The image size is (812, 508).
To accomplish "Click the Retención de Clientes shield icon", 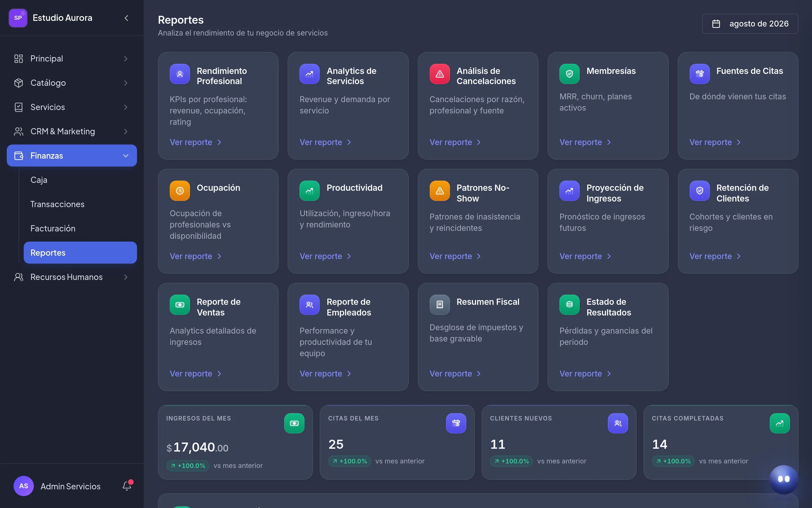I will click(x=700, y=191).
